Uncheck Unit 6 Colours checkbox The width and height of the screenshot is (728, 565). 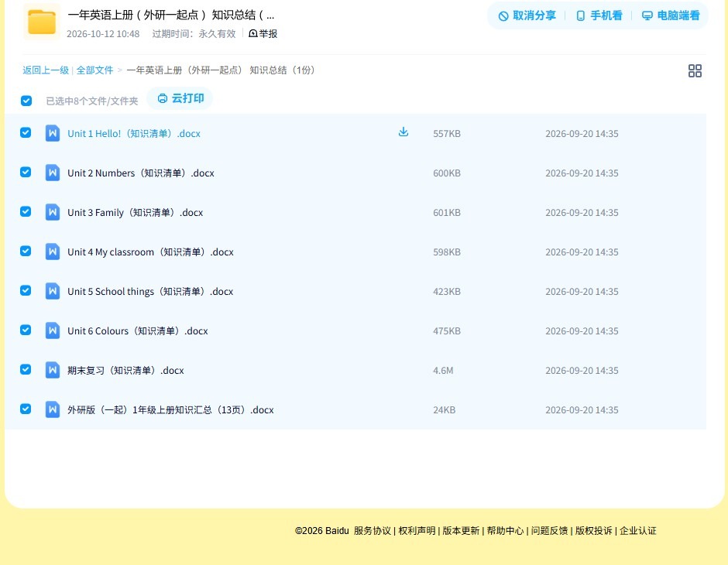[26, 330]
